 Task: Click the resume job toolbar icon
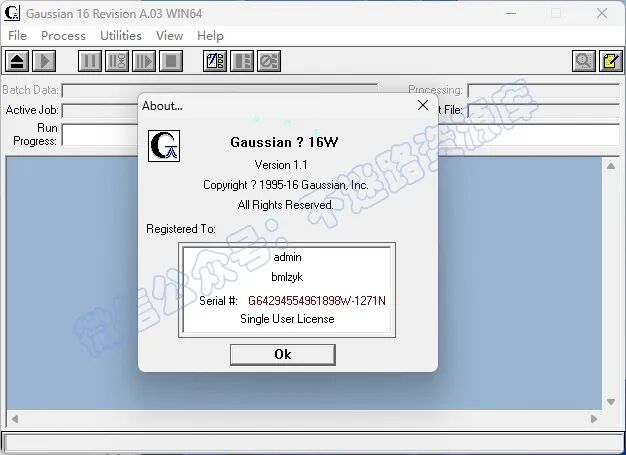coord(144,61)
